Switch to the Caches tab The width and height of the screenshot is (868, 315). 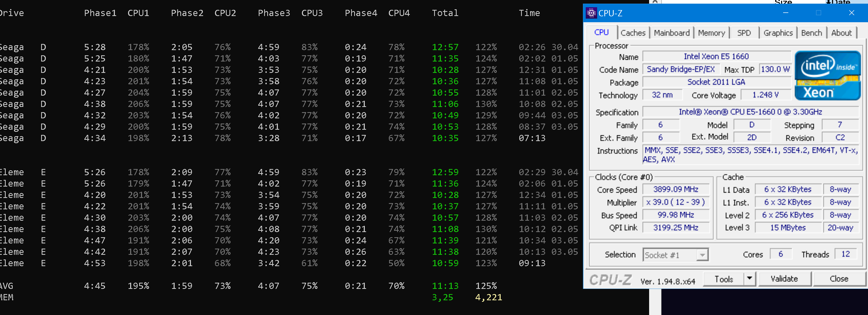(x=633, y=33)
